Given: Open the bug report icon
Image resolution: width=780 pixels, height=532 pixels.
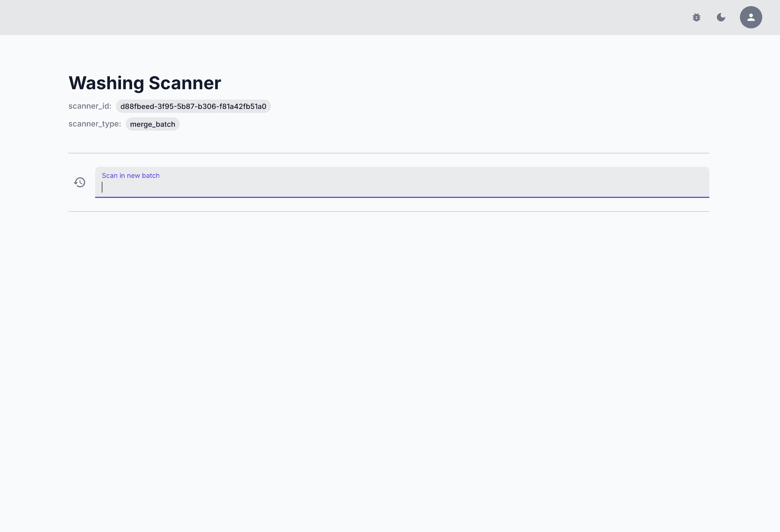Looking at the screenshot, I should pyautogui.click(x=697, y=18).
